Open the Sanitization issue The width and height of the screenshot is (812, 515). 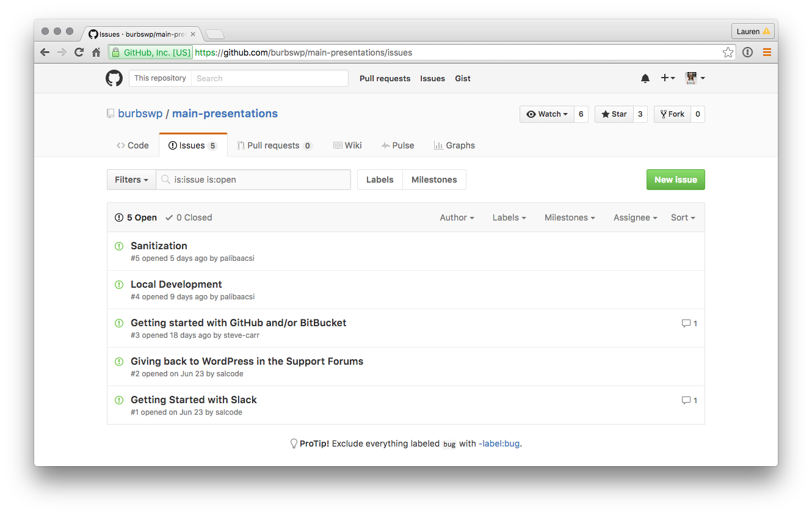(159, 246)
